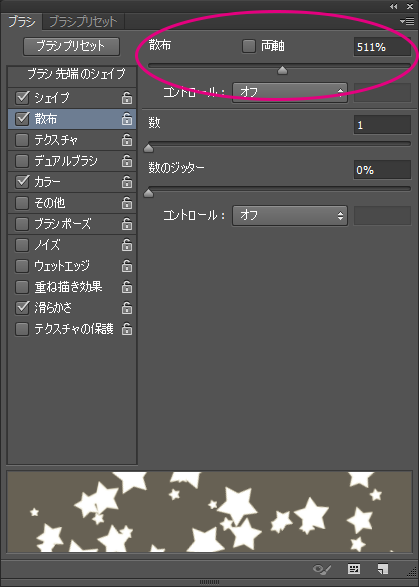Toggle the lock icon for その他
419x587 pixels.
[127, 203]
